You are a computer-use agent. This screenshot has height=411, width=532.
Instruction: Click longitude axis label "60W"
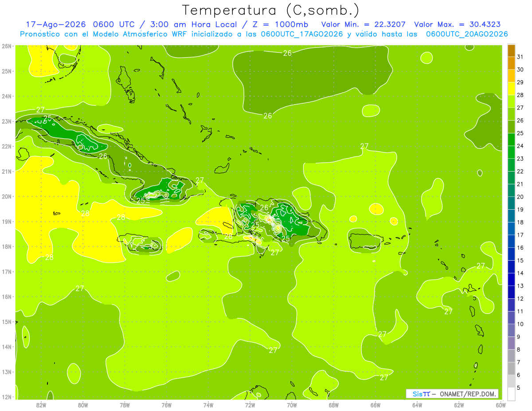pyautogui.click(x=501, y=405)
